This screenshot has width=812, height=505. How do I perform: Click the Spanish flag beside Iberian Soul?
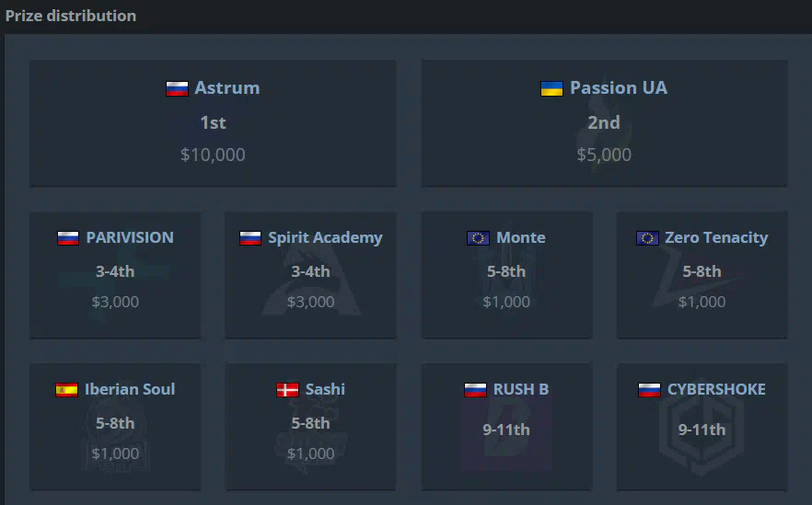coord(66,390)
